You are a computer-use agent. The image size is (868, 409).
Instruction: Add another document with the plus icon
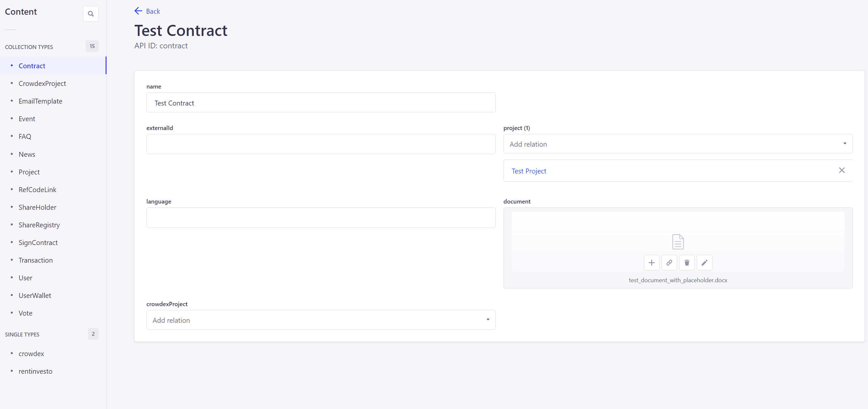coord(652,262)
